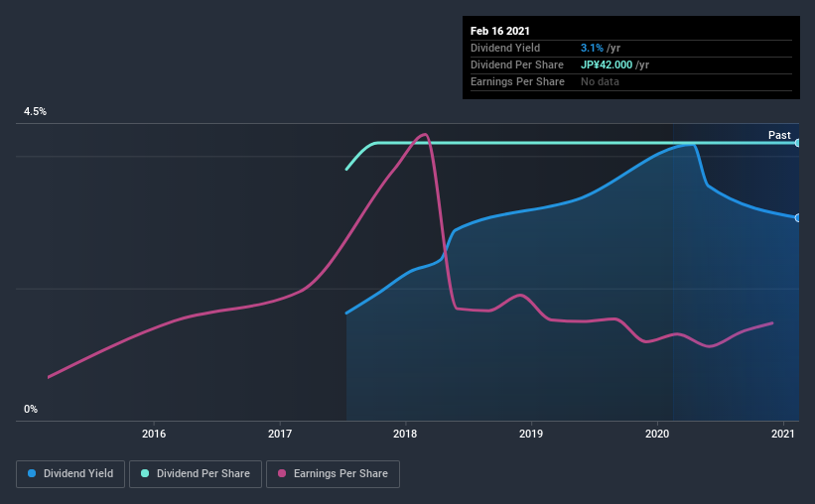
Task: Click the 3.1% dividend yield value
Action: tap(592, 48)
